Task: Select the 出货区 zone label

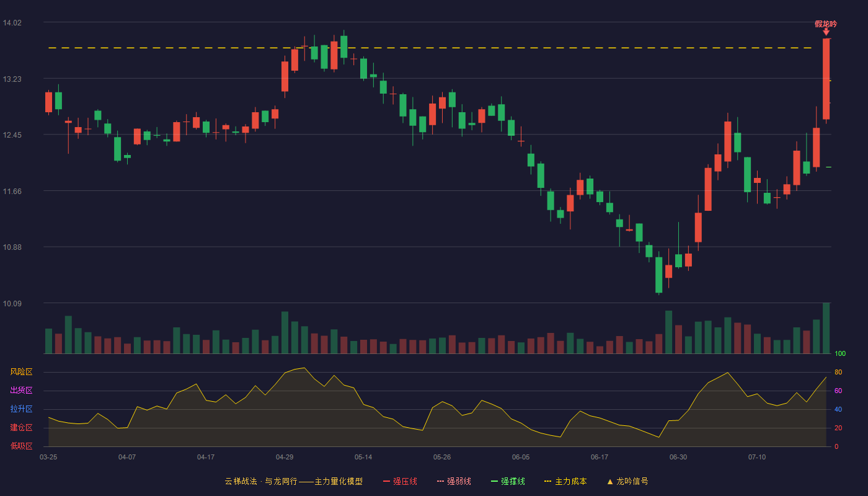Action: click(x=21, y=391)
